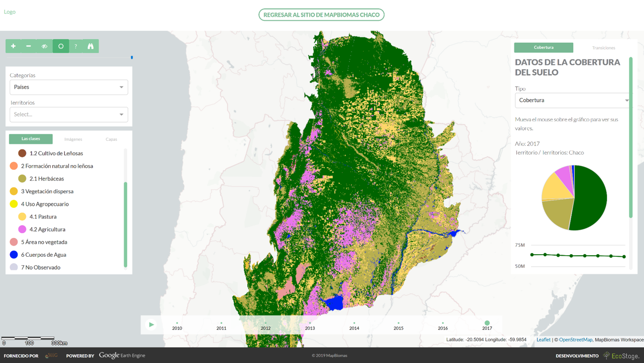644x363 pixels.
Task: Click the right panel green scrollbar
Action: 631,137
